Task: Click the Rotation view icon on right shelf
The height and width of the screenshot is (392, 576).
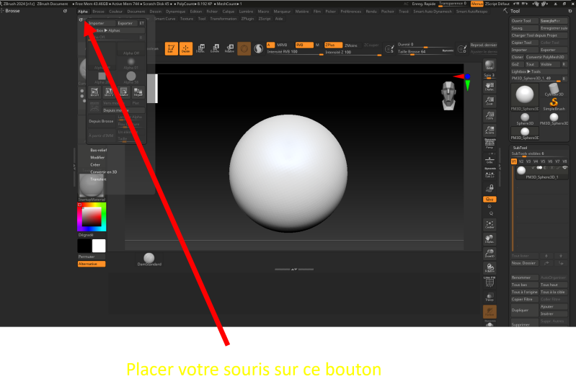Action: (x=489, y=267)
